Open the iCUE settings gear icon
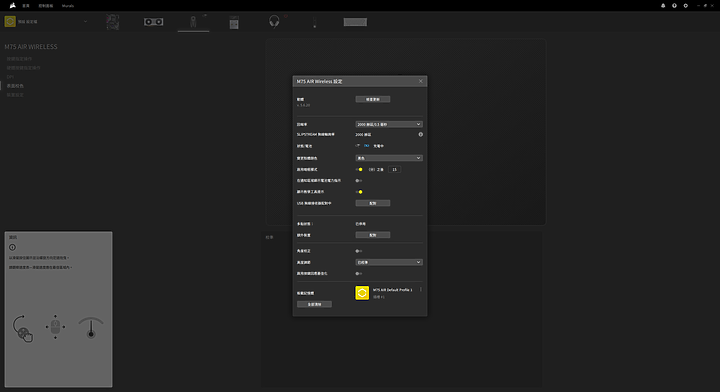Viewport: 720px width, 392px height. point(686,6)
